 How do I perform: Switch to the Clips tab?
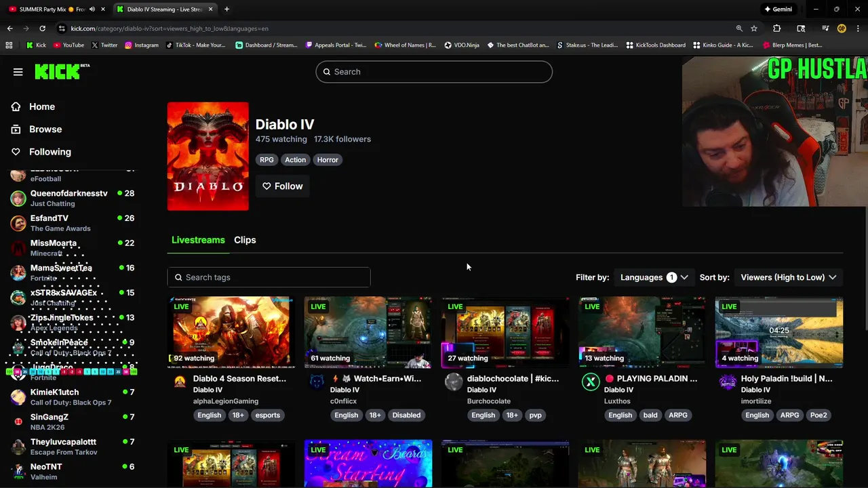[x=245, y=240]
